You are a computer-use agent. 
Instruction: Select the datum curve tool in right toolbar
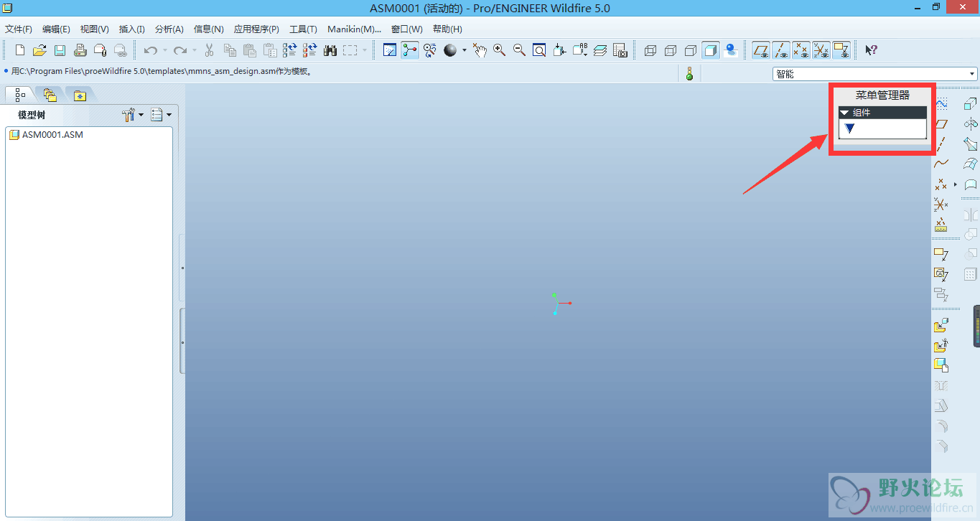coord(941,164)
